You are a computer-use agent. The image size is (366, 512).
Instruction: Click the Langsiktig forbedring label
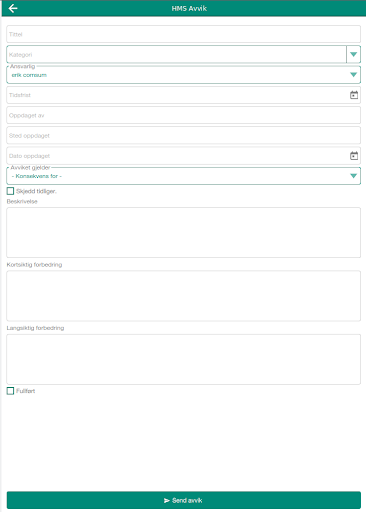coord(35,328)
